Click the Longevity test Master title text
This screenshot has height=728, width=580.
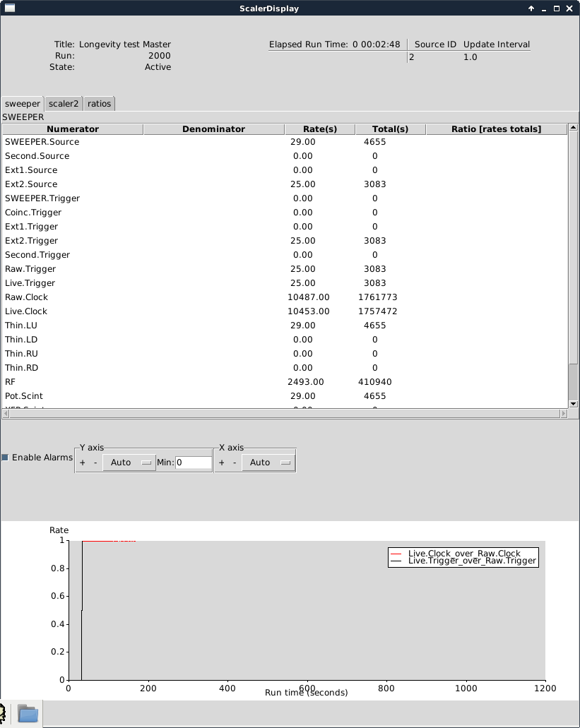[x=125, y=44]
